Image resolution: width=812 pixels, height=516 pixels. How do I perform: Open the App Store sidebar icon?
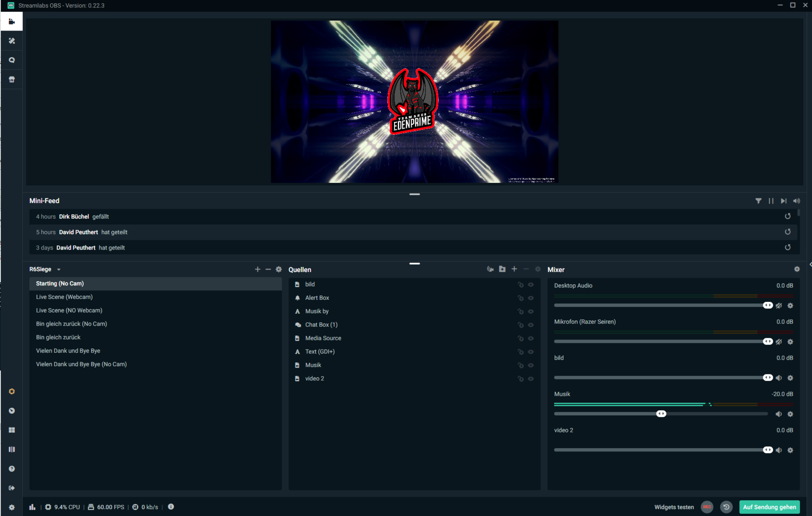click(12, 80)
